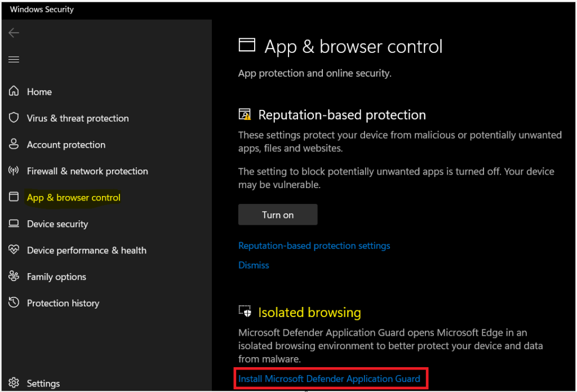Open Protection history via its clock icon
577x392 pixels.
[x=14, y=302]
